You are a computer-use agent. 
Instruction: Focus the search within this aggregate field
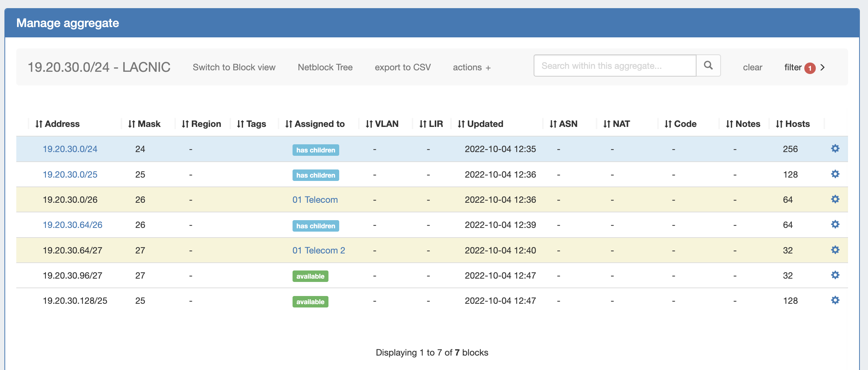coord(615,66)
